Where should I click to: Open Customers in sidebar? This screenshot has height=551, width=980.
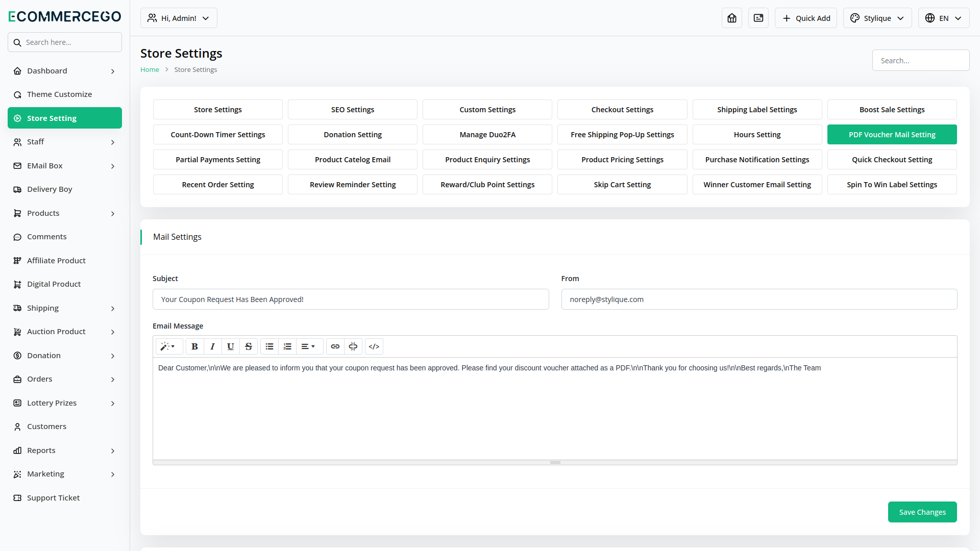point(65,427)
